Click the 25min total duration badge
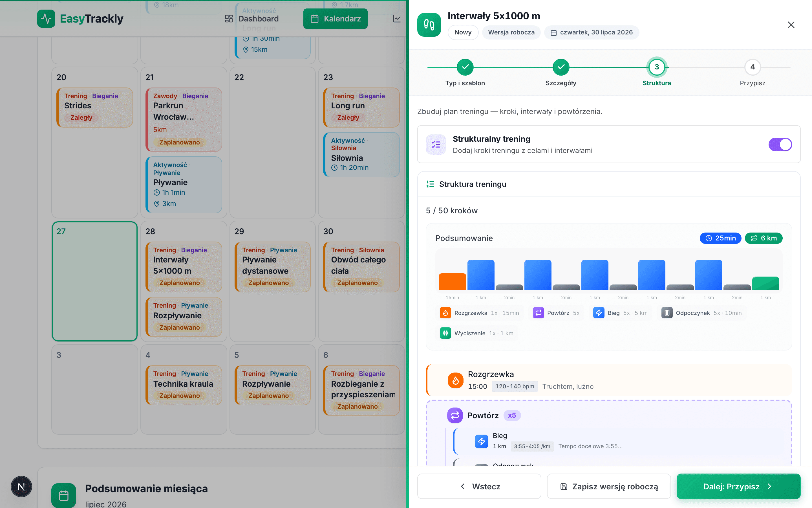The width and height of the screenshot is (812, 508). click(x=720, y=238)
